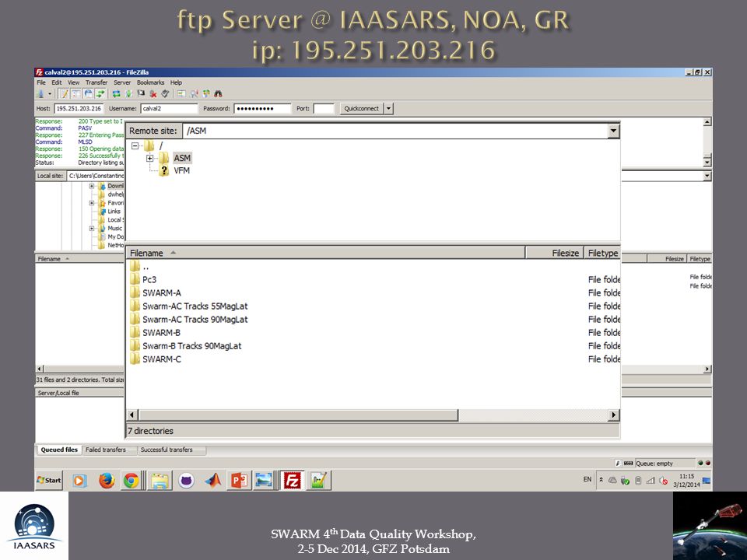Toggle synchronized browsing

pyautogui.click(x=205, y=93)
